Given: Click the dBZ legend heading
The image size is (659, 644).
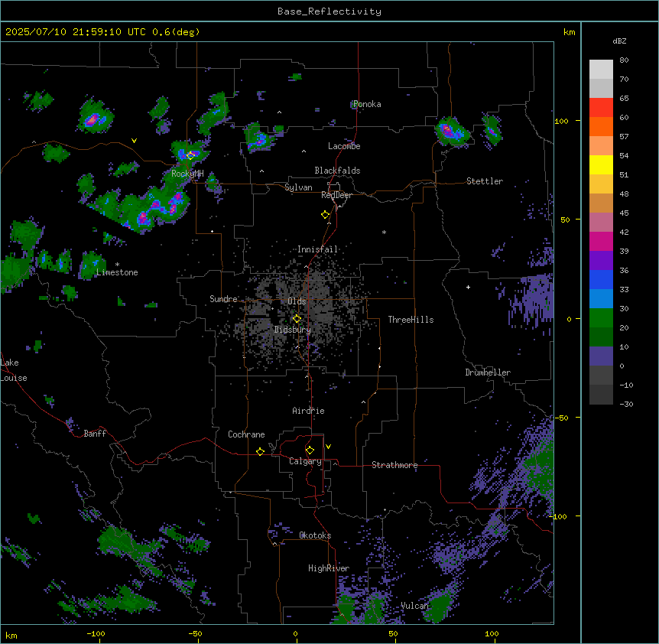Looking at the screenshot, I should click(x=619, y=41).
